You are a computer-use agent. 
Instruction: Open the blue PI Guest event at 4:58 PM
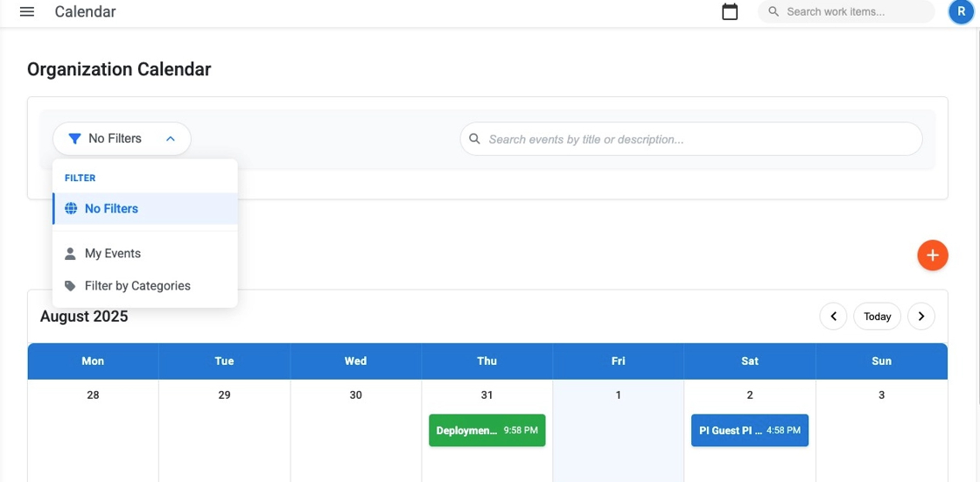pyautogui.click(x=749, y=430)
